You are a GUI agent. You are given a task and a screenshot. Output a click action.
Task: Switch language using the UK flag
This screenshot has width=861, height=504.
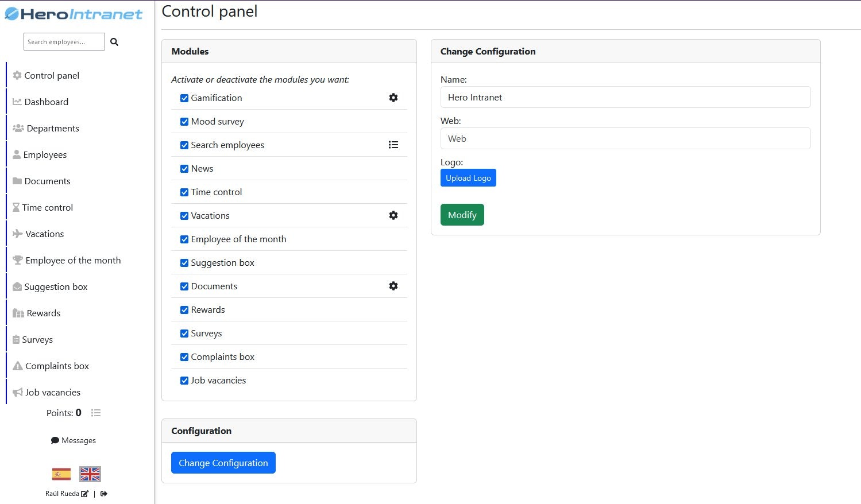tap(90, 474)
